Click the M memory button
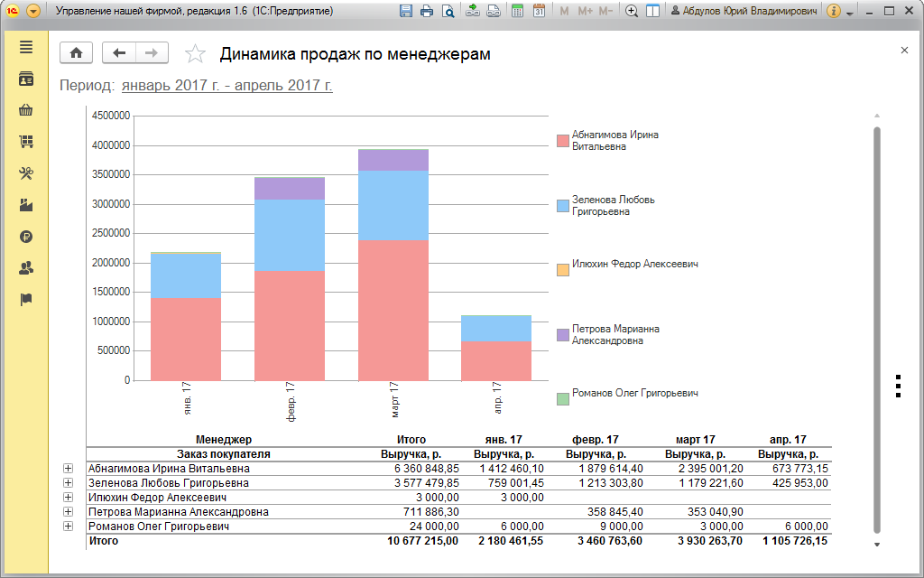This screenshot has height=578, width=924. coord(565,11)
